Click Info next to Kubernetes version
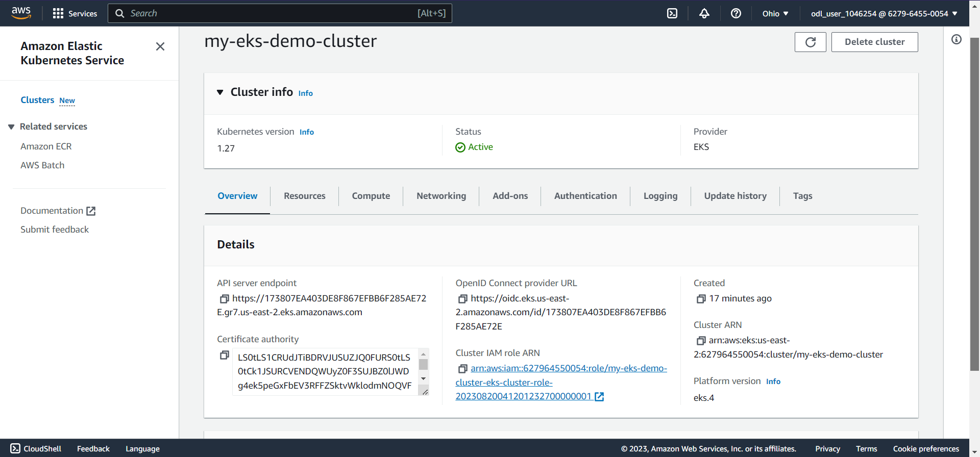 [x=307, y=132]
